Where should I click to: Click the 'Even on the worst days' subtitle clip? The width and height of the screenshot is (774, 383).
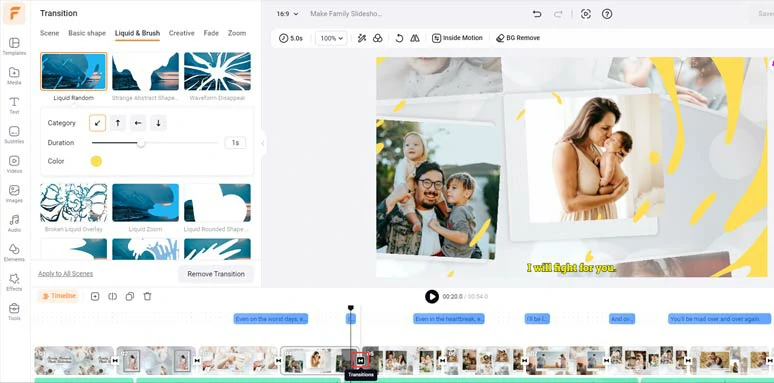click(x=271, y=319)
